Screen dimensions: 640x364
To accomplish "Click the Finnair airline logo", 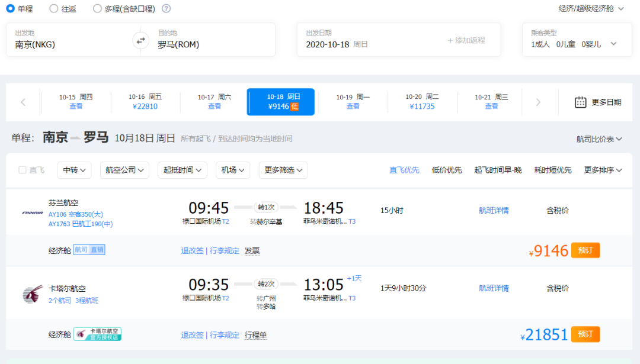I will click(33, 212).
